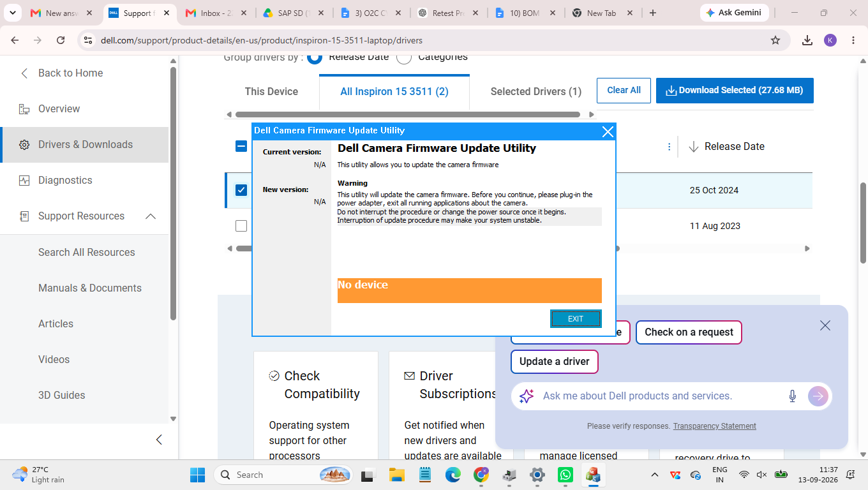Click the Diagnostics sidebar icon
This screenshot has width=868, height=490.
coord(24,181)
